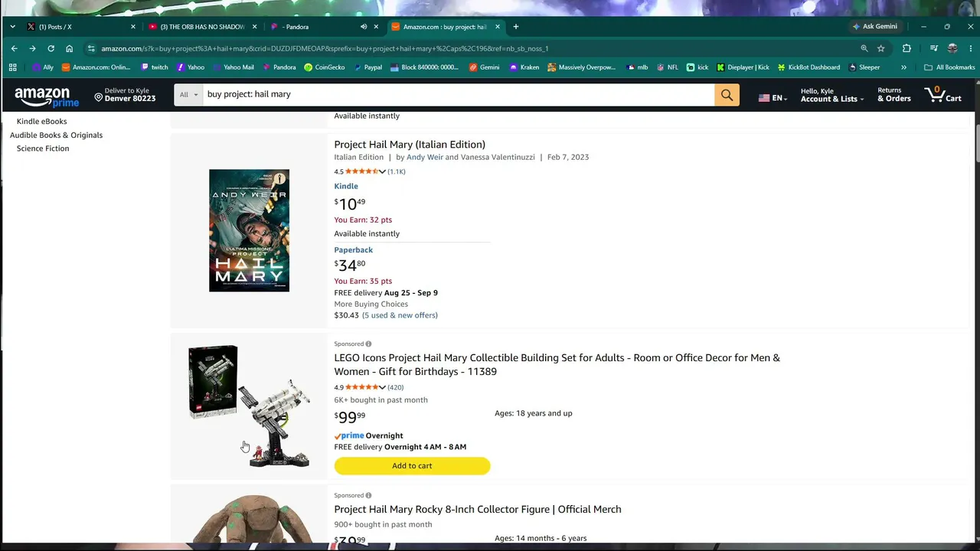Filter by Science Fiction category
The height and width of the screenshot is (551, 980).
(x=43, y=148)
